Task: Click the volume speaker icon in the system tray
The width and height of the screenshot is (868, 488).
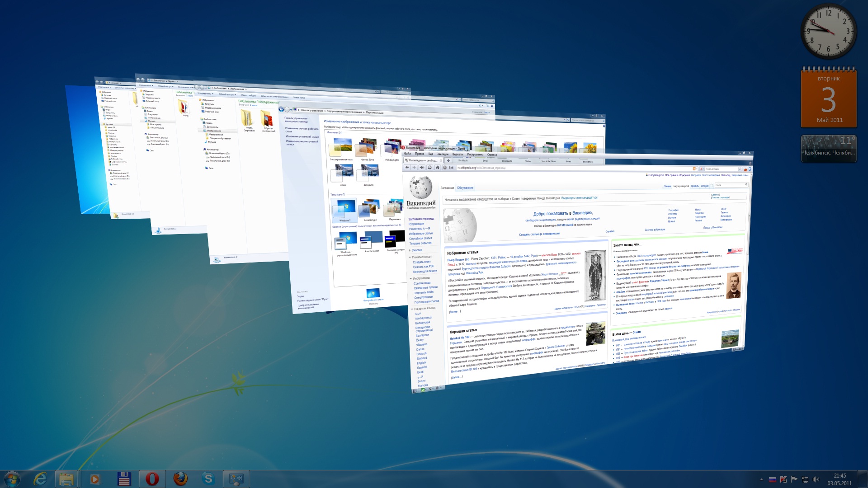Action: (x=816, y=479)
